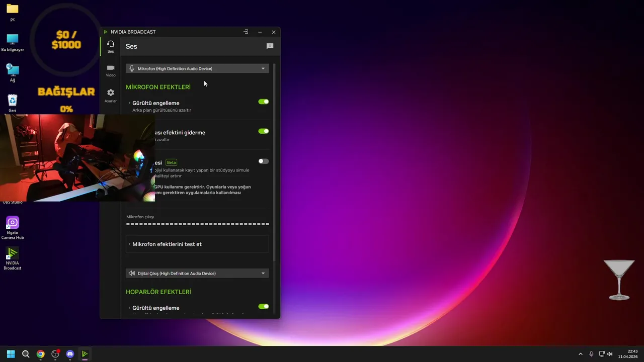Open the Ses tab with headset icon
This screenshot has height=362, width=644.
pos(111,47)
